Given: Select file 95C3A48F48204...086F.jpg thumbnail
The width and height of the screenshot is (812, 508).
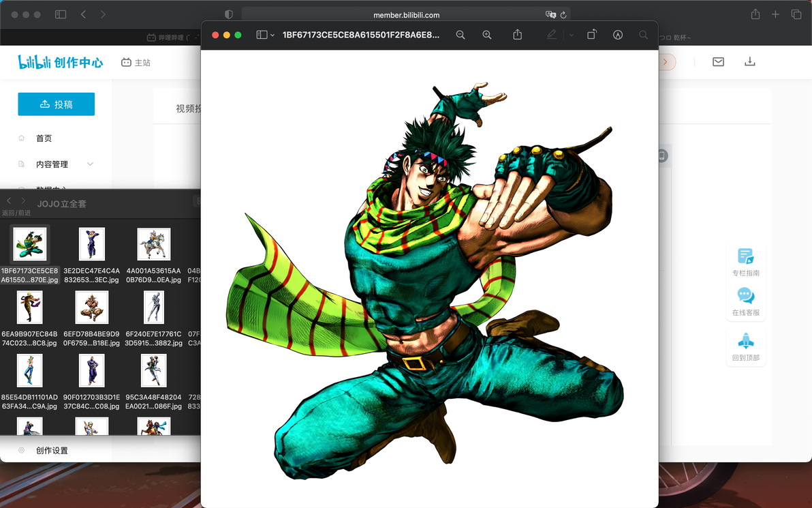Looking at the screenshot, I should point(154,371).
